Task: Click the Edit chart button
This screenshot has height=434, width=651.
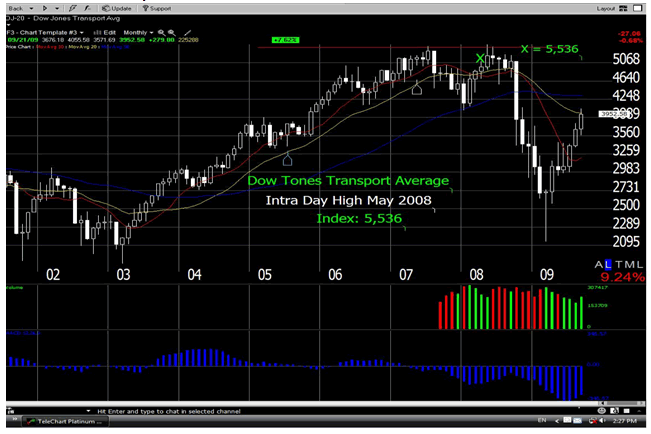Action: (105, 32)
